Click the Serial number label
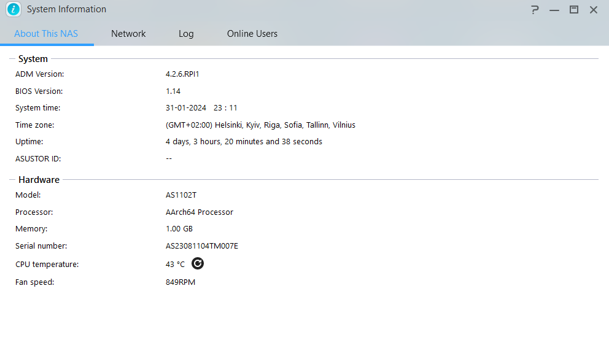Viewport: 609px width, 364px height. [x=41, y=246]
